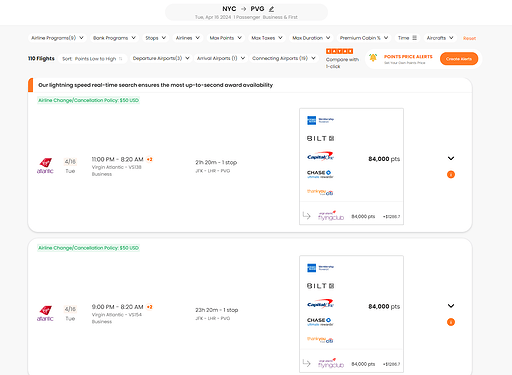The width and height of the screenshot is (512, 375).
Task: Expand the second flight's details chevron
Action: pos(451,306)
